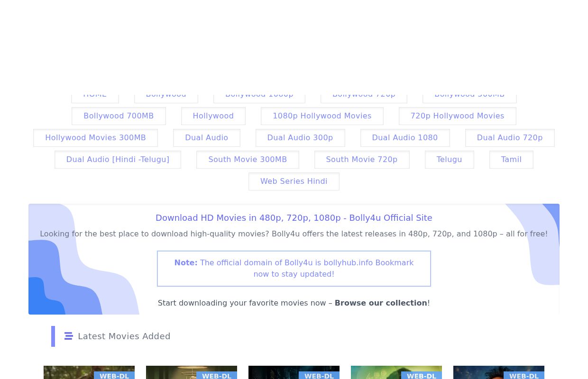This screenshot has height=379, width=588.
Task: Click the bollyhub.info official domain note
Action: (x=294, y=269)
